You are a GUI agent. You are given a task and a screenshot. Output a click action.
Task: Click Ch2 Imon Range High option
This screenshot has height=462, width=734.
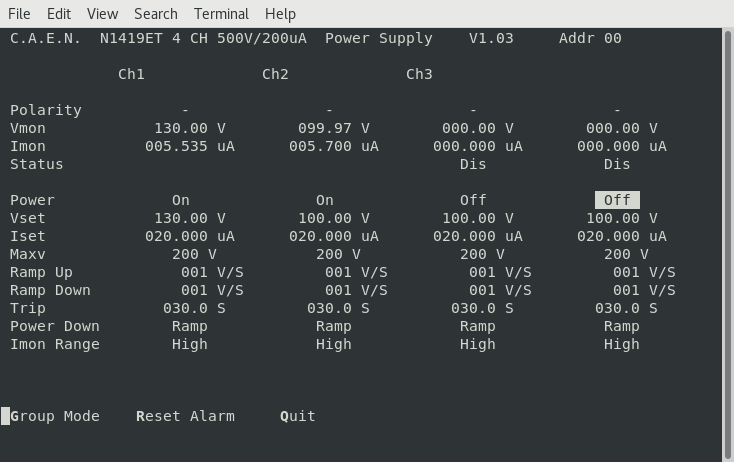[334, 344]
